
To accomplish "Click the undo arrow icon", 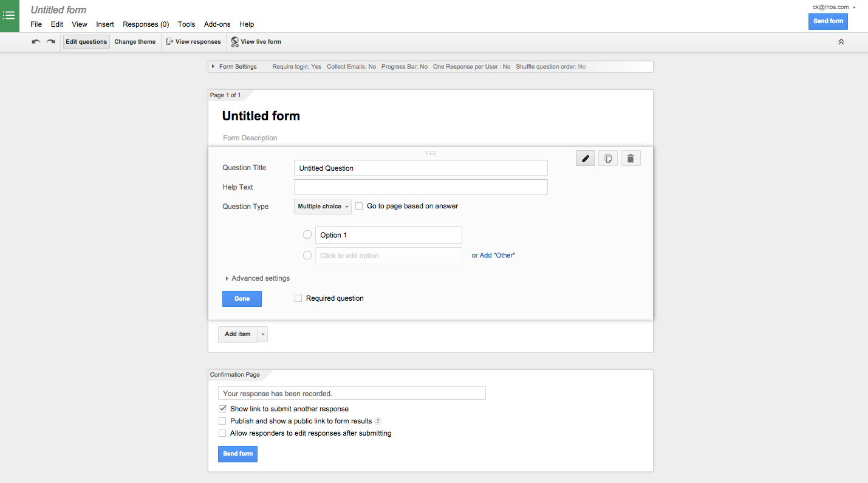I will coord(36,42).
